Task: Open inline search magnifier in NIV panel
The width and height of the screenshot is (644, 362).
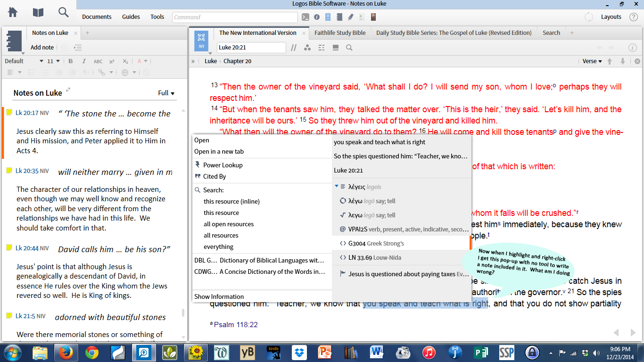Action: click(x=349, y=48)
